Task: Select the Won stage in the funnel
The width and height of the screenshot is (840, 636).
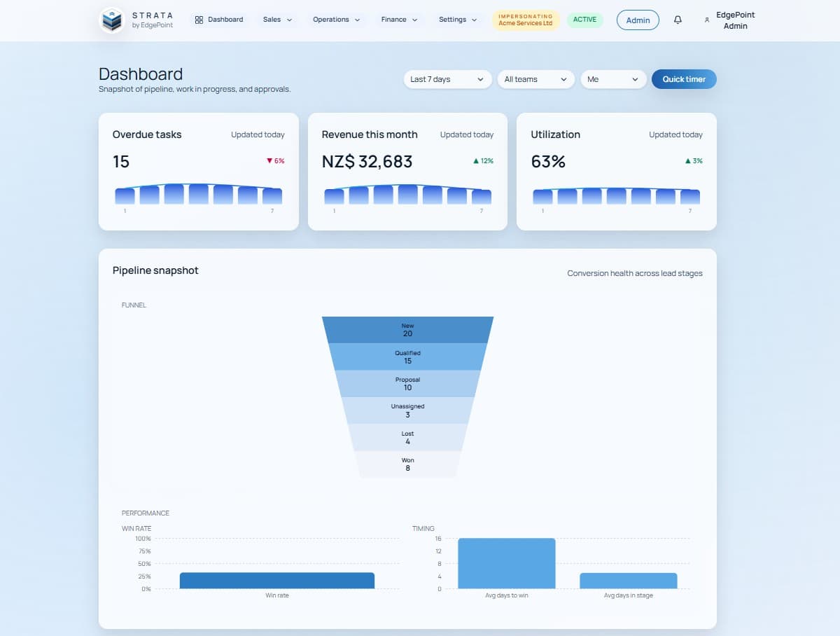Action: pyautogui.click(x=407, y=464)
